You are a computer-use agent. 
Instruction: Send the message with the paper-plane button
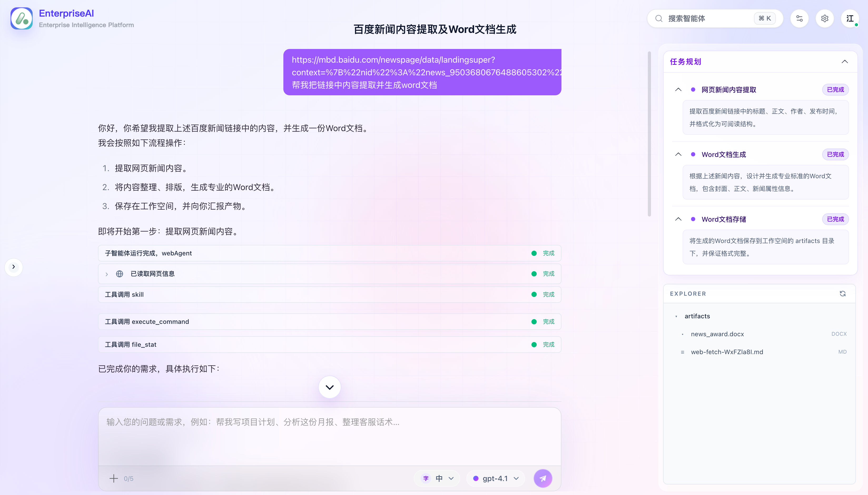[543, 478]
